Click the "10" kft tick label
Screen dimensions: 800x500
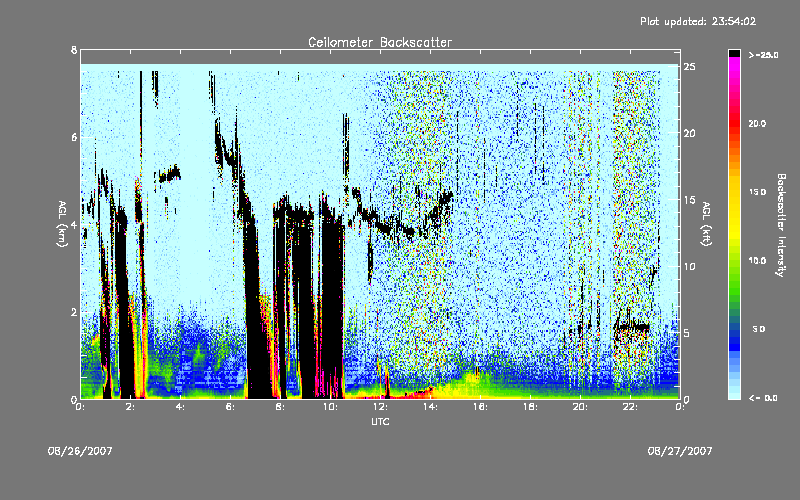[x=689, y=266]
